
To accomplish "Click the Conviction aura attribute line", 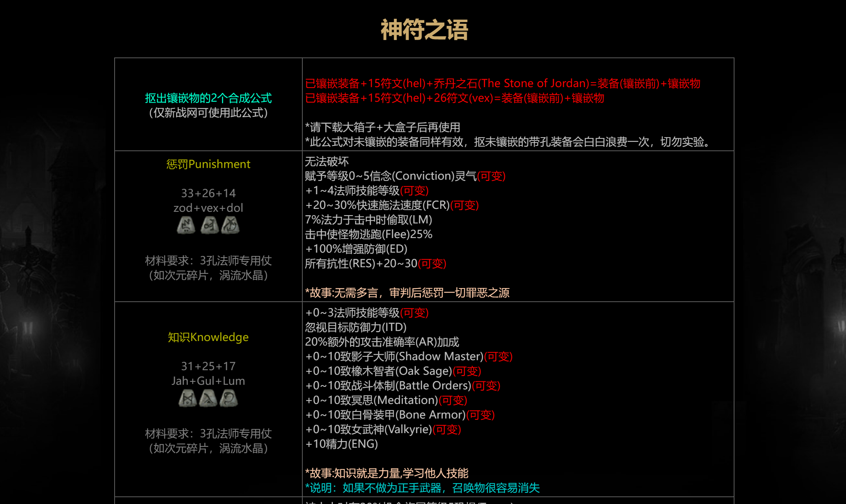I will point(405,176).
